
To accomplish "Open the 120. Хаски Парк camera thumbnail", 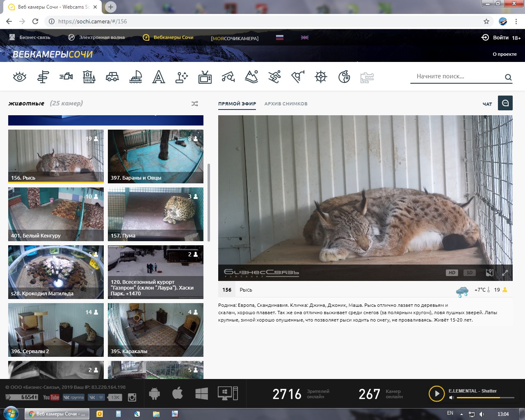I will (155, 272).
